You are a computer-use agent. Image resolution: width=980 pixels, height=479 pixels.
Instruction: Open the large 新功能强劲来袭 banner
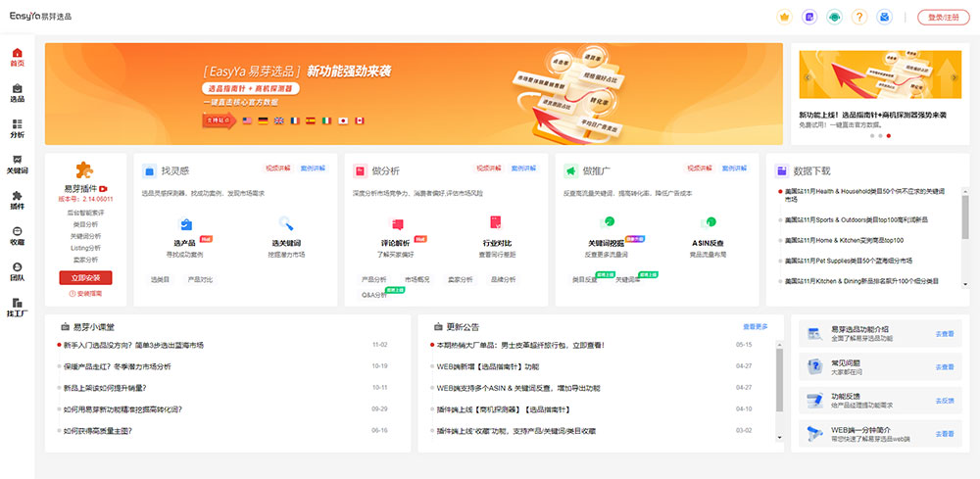coord(414,94)
